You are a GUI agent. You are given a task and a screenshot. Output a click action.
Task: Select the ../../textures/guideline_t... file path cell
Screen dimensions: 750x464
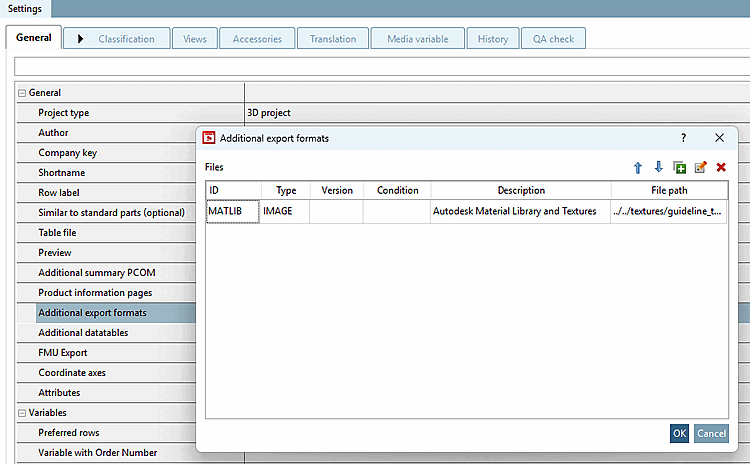pyautogui.click(x=669, y=211)
